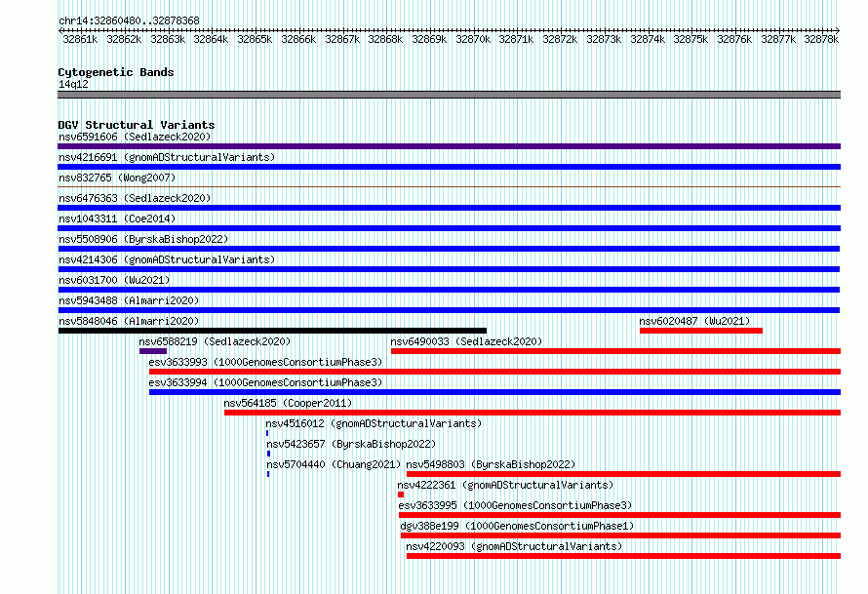Click the 32874k ruler position

(x=648, y=39)
